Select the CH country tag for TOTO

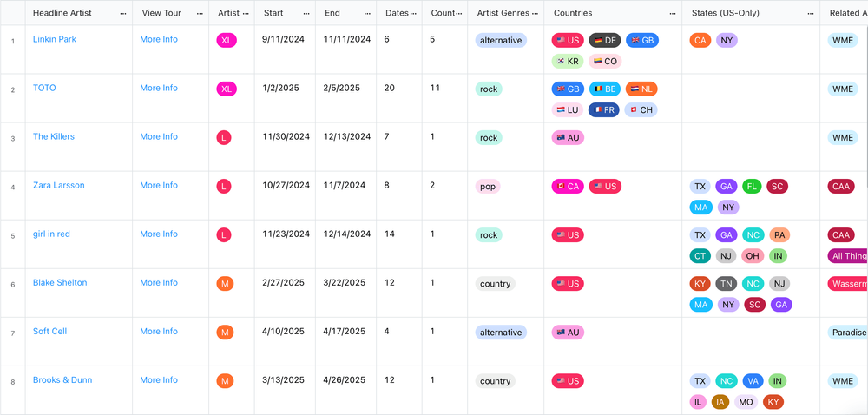point(641,110)
